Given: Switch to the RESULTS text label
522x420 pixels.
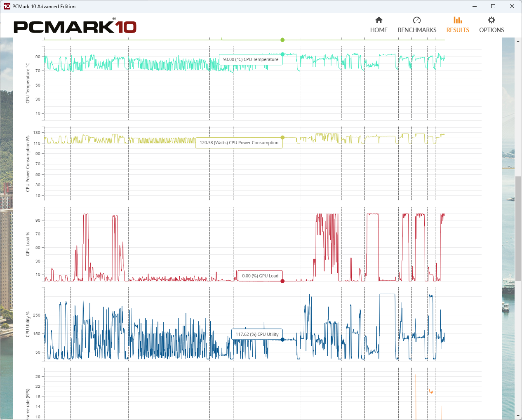Looking at the screenshot, I should coord(458,30).
